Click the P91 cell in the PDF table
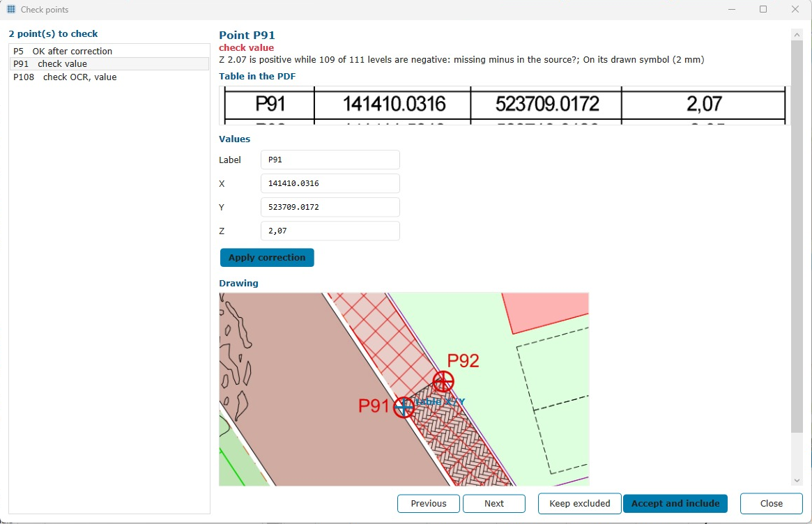 [x=270, y=104]
